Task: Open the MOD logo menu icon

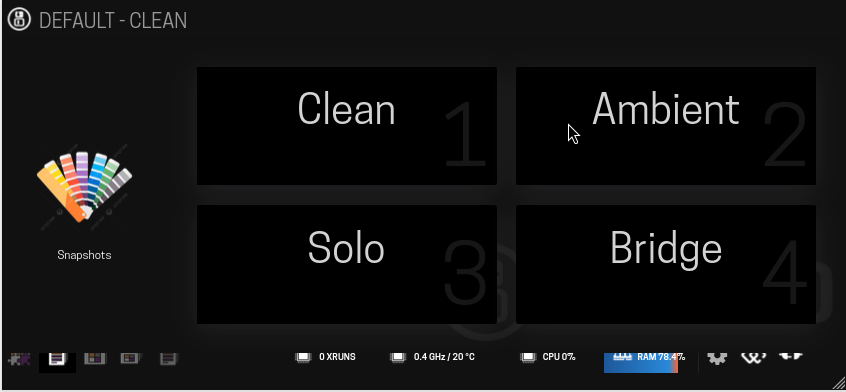Action: point(19,19)
